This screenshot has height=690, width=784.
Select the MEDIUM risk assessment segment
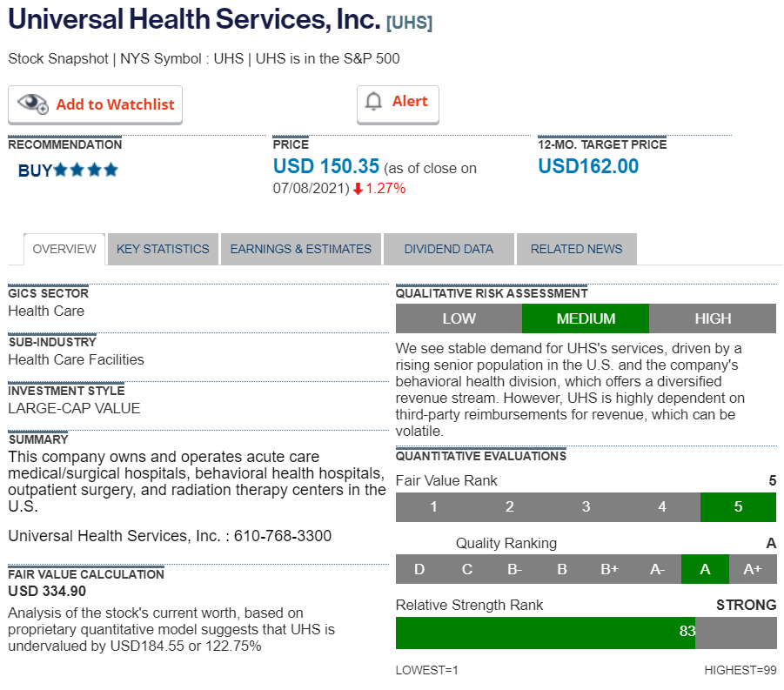point(586,318)
